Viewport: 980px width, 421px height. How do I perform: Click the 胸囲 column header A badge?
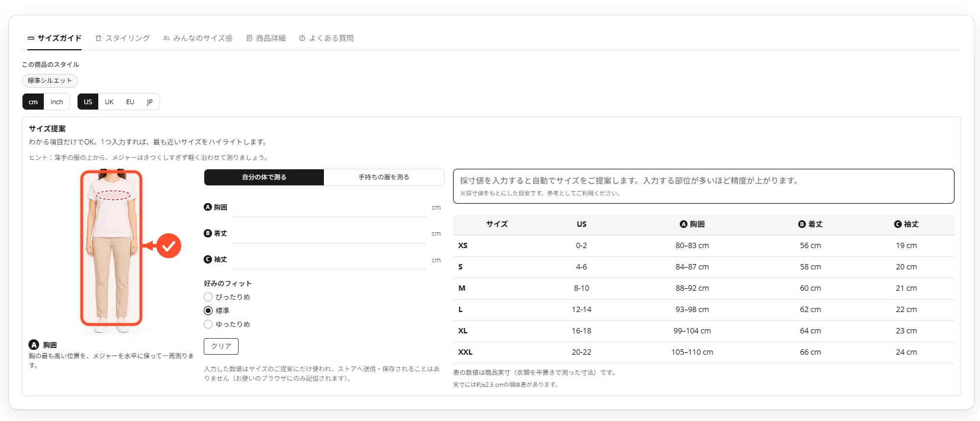point(683,224)
